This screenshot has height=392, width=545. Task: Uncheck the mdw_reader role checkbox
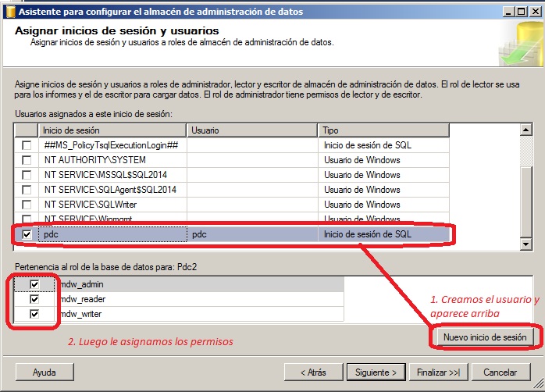pyautogui.click(x=34, y=299)
